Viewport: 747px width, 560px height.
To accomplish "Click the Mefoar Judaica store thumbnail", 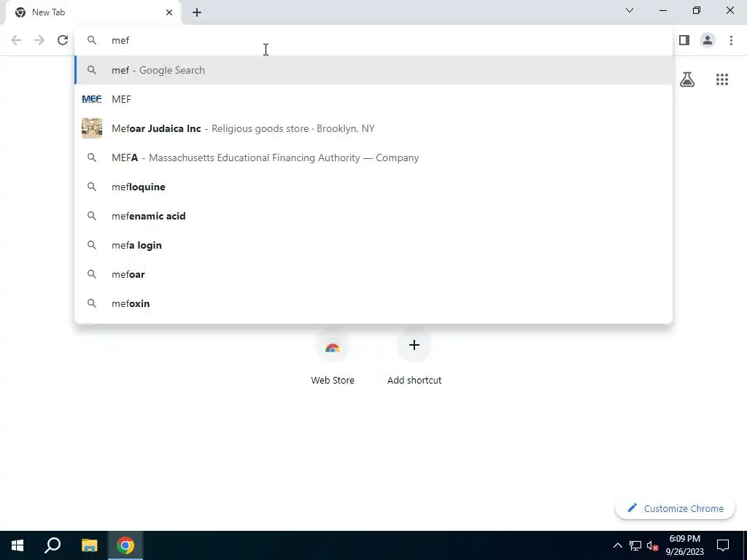I will coord(92,128).
